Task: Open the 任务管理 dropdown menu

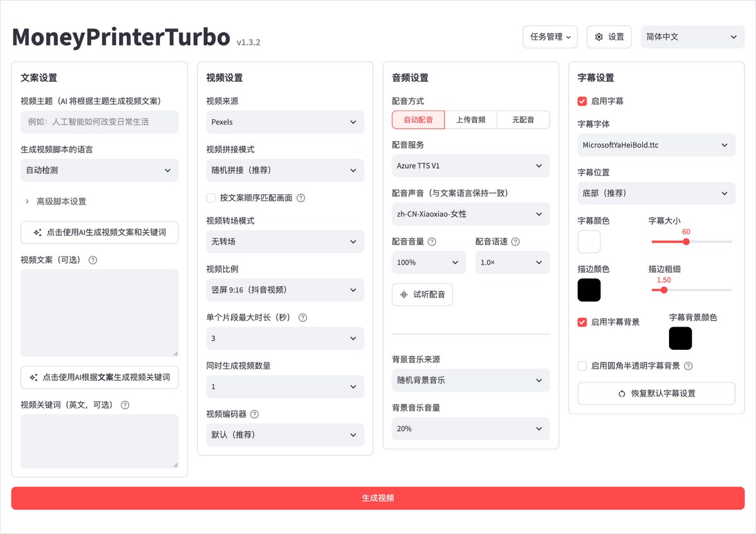Action: tap(551, 37)
